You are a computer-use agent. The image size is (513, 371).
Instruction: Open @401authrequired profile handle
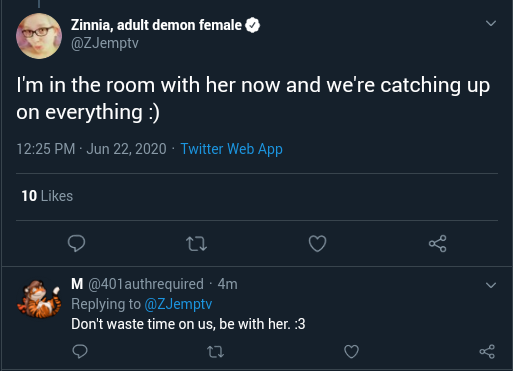coord(146,284)
